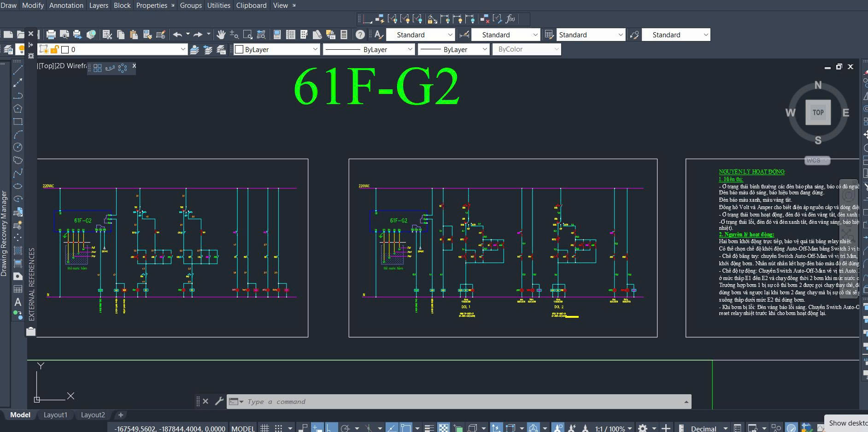Toggle polar tracking in status bar
868x432 pixels.
(345, 428)
